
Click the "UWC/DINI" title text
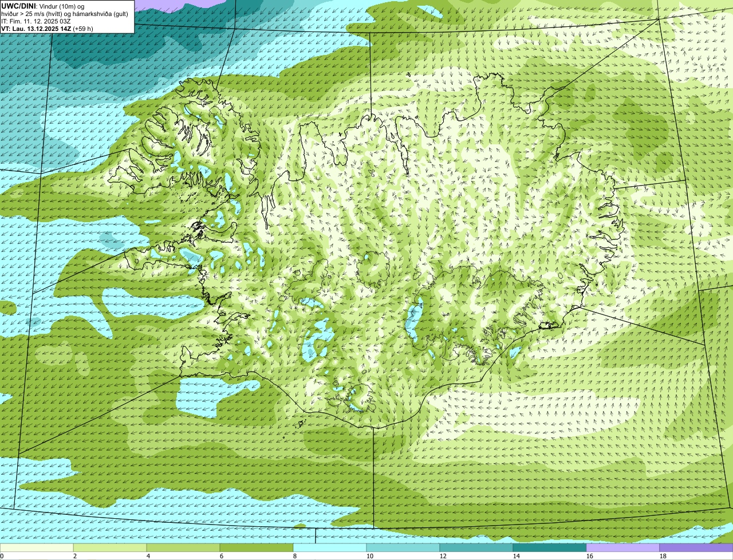pyautogui.click(x=18, y=6)
